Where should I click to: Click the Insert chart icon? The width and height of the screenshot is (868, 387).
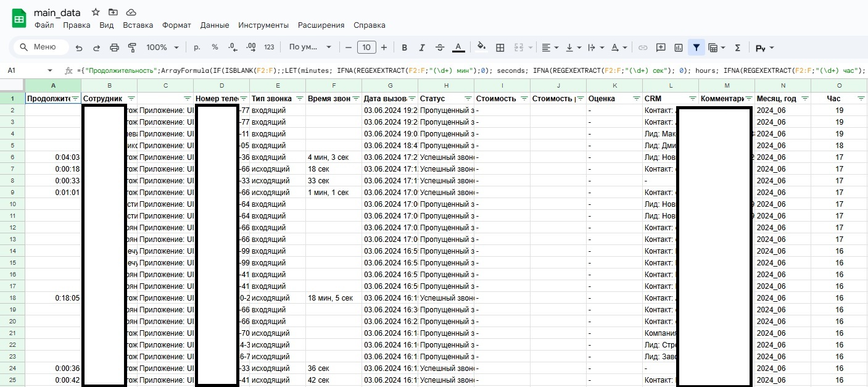(679, 48)
